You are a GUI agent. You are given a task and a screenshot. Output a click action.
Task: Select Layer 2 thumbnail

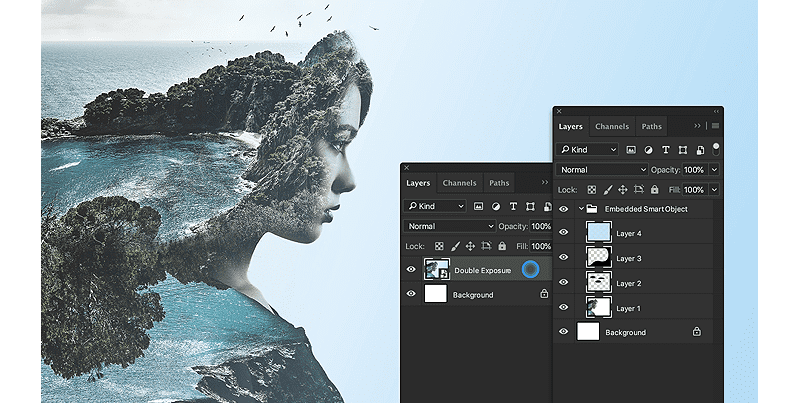[599, 282]
